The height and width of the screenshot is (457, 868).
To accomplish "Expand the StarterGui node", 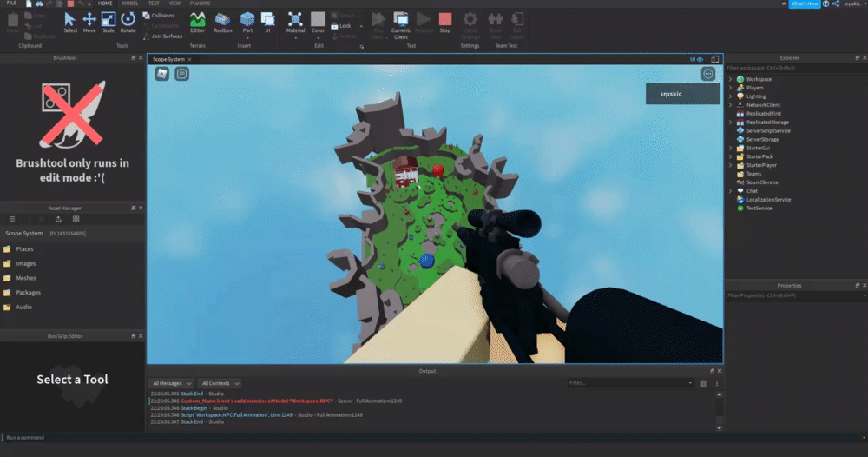I will (730, 148).
